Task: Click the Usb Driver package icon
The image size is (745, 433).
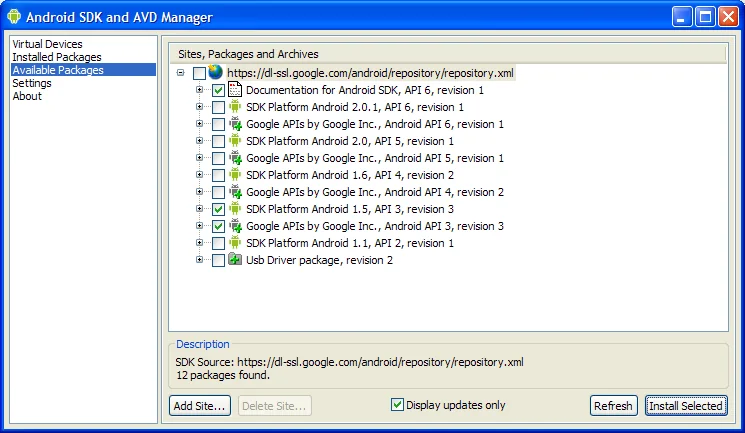Action: (236, 260)
